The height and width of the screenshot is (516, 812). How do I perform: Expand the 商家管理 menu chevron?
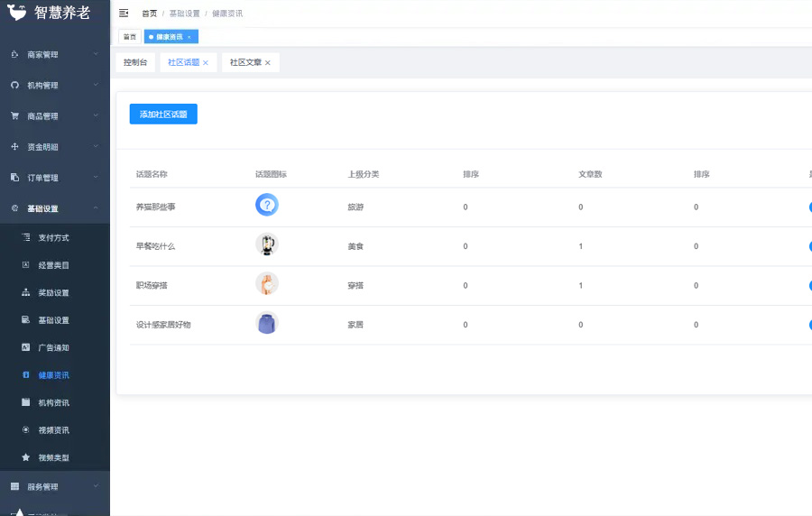(96, 54)
